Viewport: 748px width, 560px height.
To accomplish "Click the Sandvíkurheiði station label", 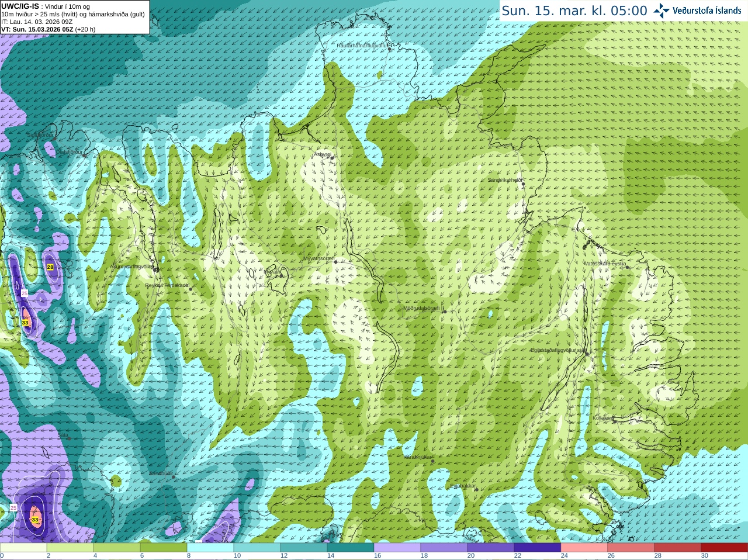I will [x=505, y=180].
